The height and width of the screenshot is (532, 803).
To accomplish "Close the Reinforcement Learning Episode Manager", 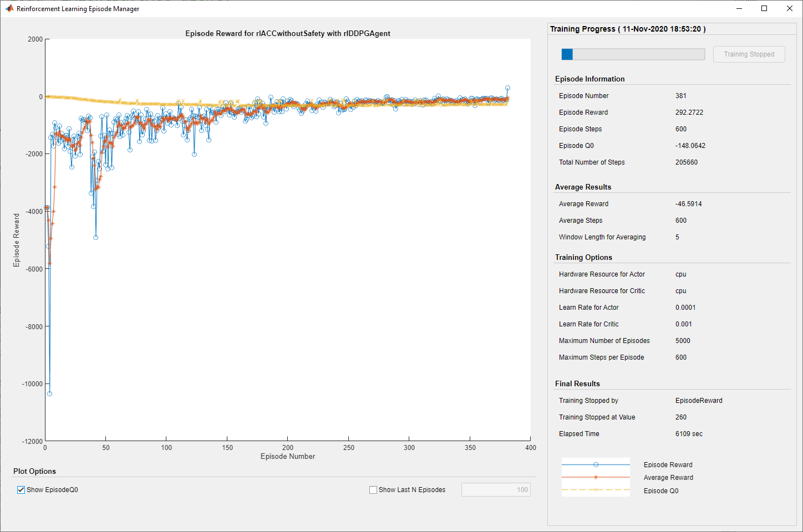I will pos(790,8).
